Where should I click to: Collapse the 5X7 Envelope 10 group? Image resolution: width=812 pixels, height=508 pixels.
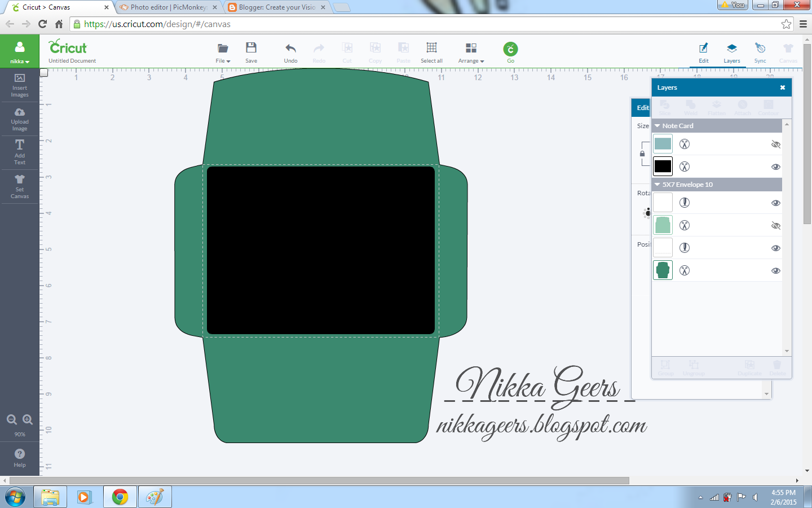point(657,185)
